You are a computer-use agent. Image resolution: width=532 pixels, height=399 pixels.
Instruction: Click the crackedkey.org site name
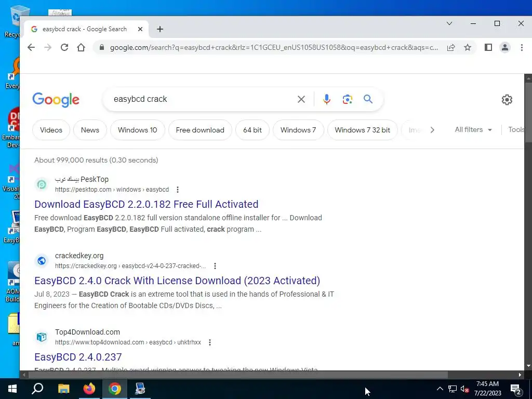[x=79, y=256]
